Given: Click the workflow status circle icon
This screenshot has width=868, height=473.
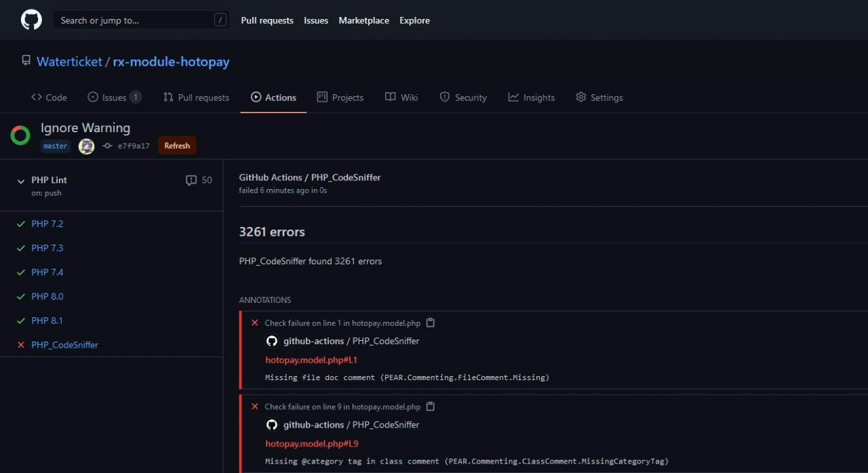Looking at the screenshot, I should [20, 136].
